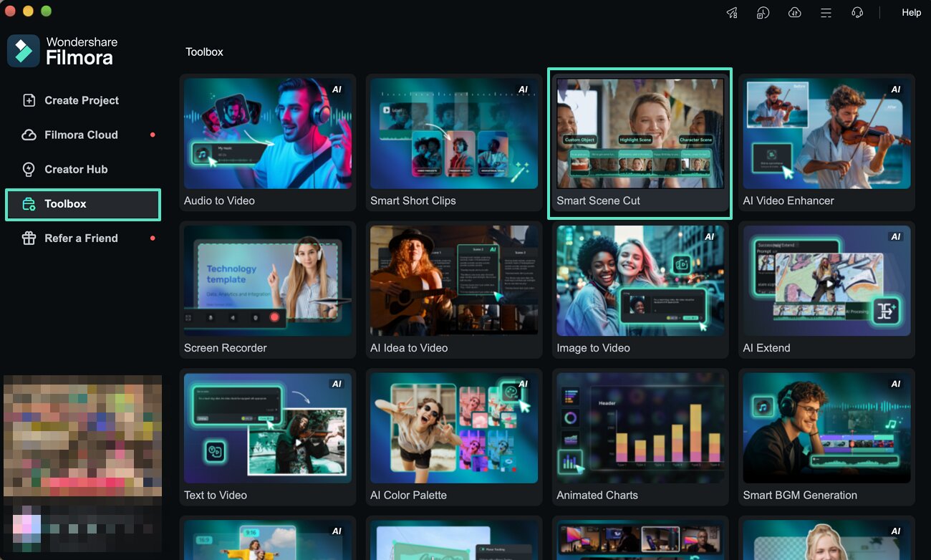Click the cloud upload/download icon
This screenshot has width=931, height=560.
tap(794, 13)
